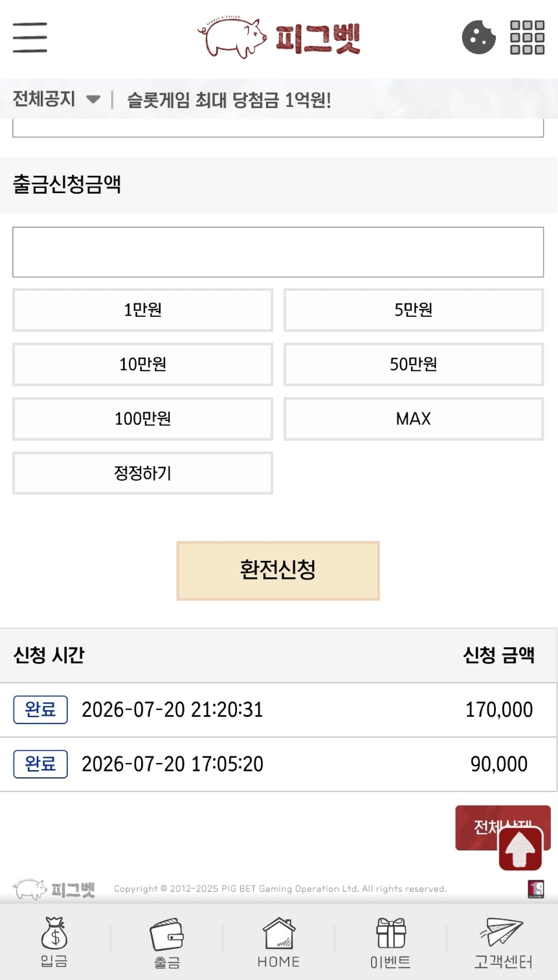The height and width of the screenshot is (980, 558).
Task: Go to HOME in bottom bar
Action: click(278, 943)
